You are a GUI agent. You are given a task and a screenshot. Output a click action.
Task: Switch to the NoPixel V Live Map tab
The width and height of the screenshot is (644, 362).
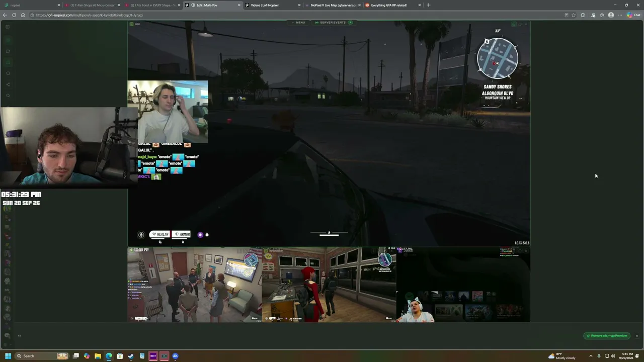(x=332, y=5)
